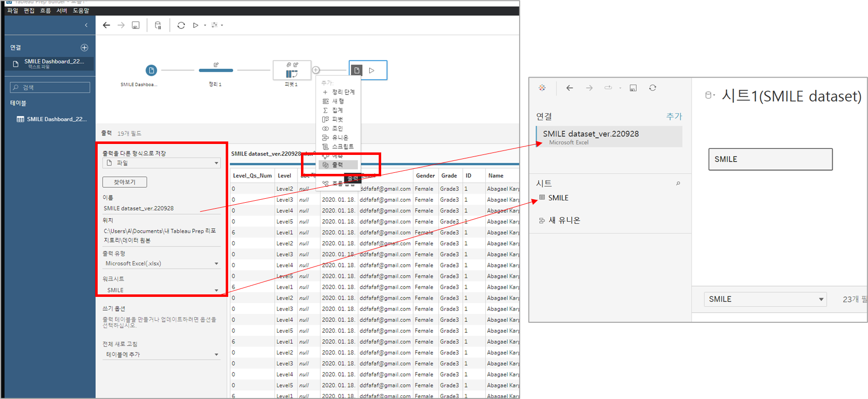The width and height of the screenshot is (868, 399).
Task: Open the 테이블에 추가 full refresh dropdown
Action: point(161,355)
